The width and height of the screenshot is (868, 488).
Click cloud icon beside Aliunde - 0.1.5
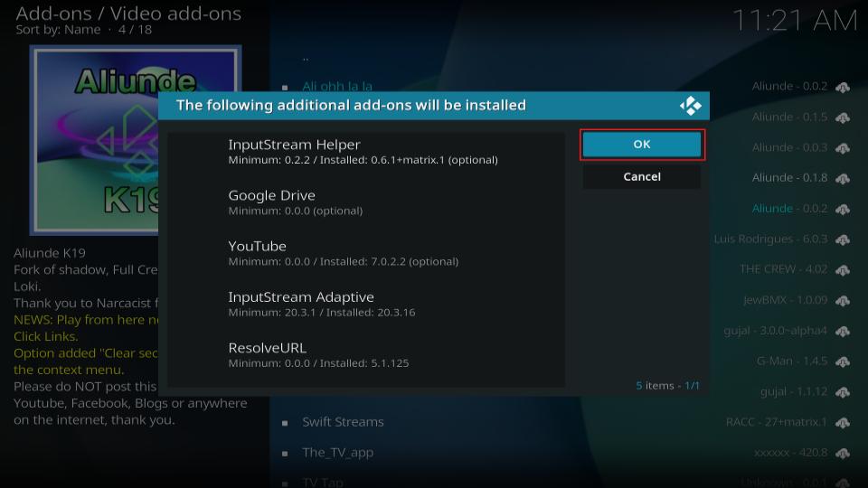[x=843, y=117]
